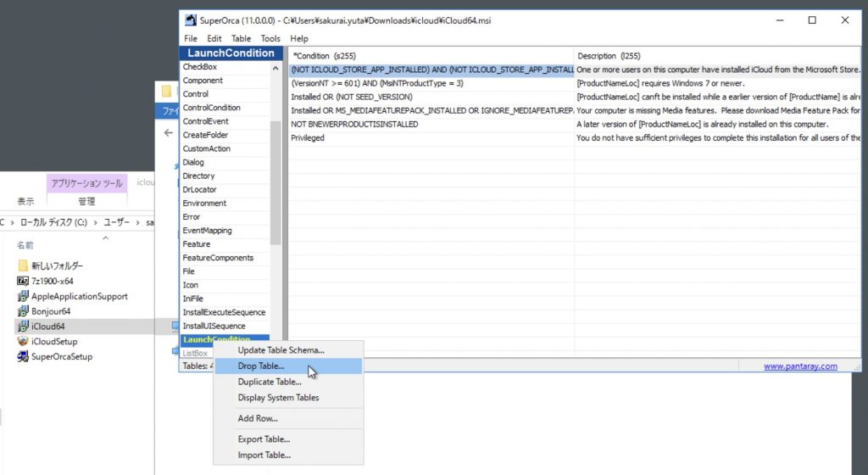Select 新しいフォルダー folder icon in Explorer
868x475 pixels.
tap(23, 265)
